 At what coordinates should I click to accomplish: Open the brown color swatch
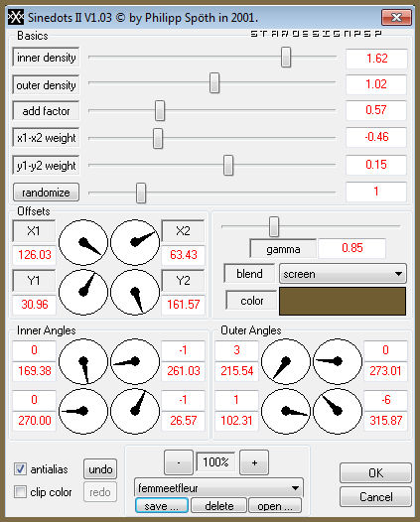click(343, 301)
